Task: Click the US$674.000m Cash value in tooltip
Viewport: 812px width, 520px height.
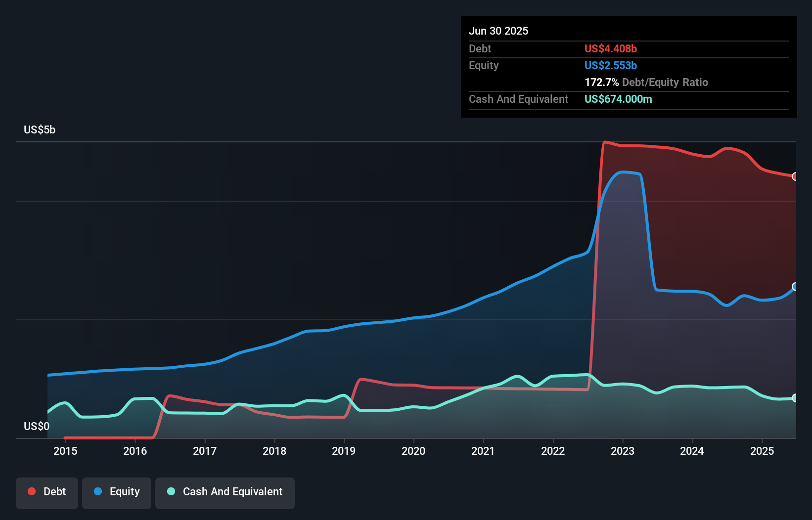Action: [x=618, y=99]
